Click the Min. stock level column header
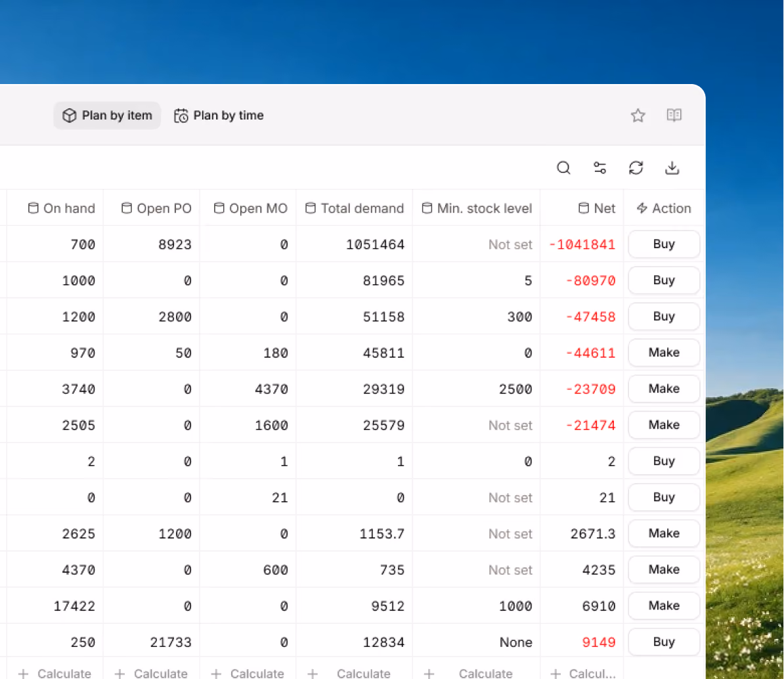Image resolution: width=784 pixels, height=679 pixels. [477, 209]
